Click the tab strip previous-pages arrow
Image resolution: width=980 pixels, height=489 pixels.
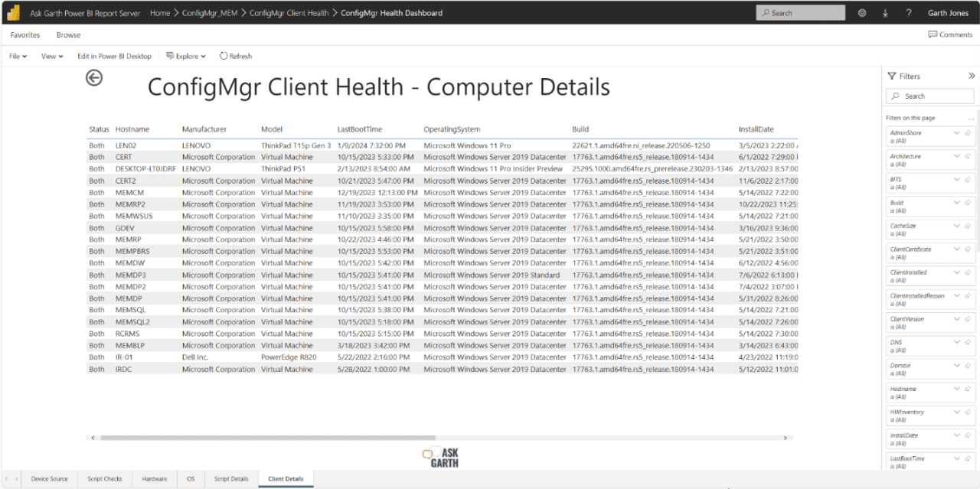(8, 479)
